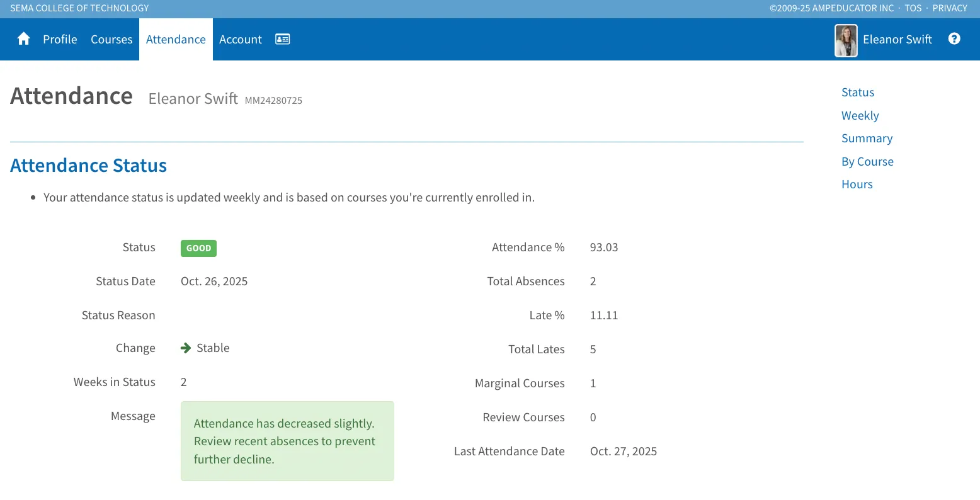Click the Weeks in Status label
The width and height of the screenshot is (980, 500).
tap(115, 382)
